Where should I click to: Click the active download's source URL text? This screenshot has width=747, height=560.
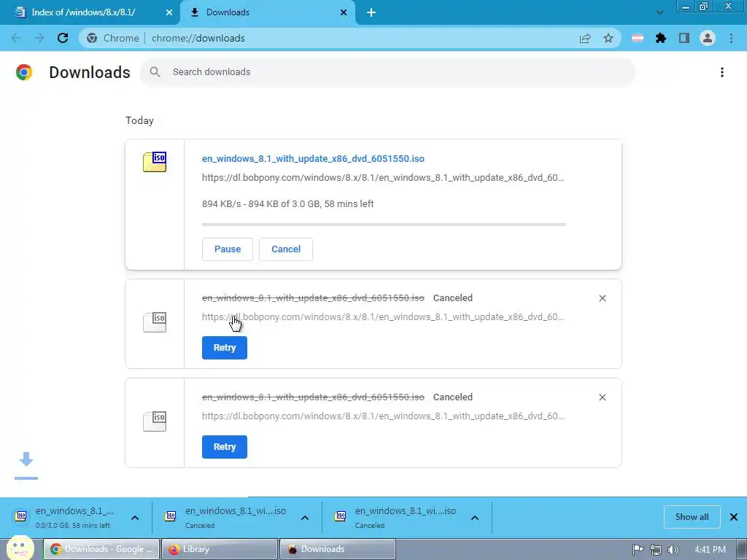(383, 178)
